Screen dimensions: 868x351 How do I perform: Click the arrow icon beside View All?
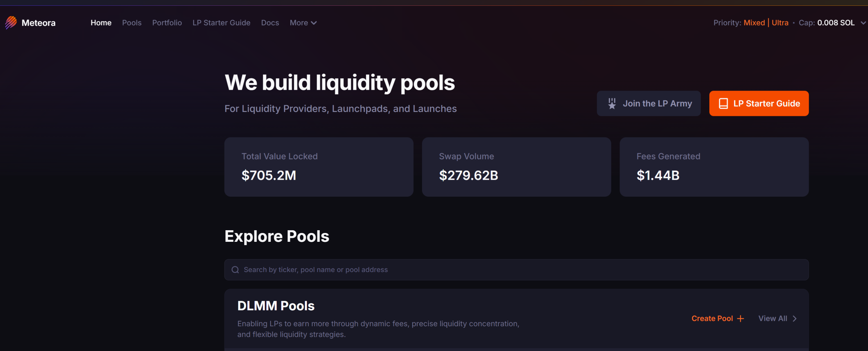(794, 319)
